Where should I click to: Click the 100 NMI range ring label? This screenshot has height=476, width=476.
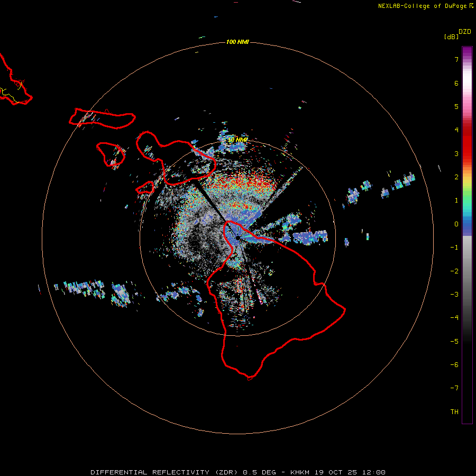(237, 42)
